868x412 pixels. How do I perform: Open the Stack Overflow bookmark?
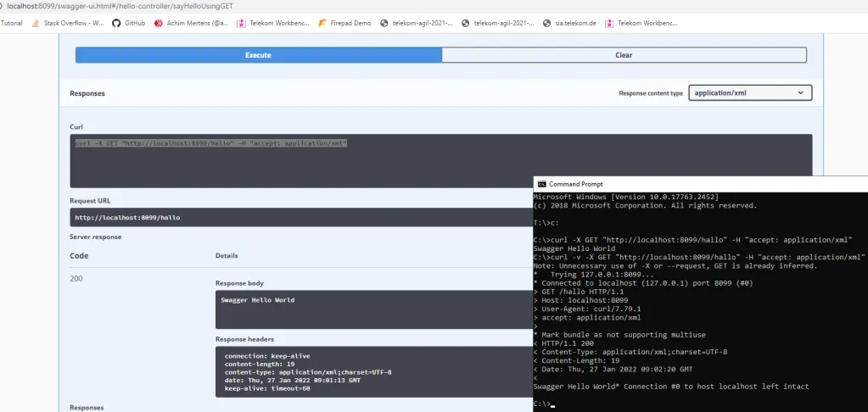[68, 23]
